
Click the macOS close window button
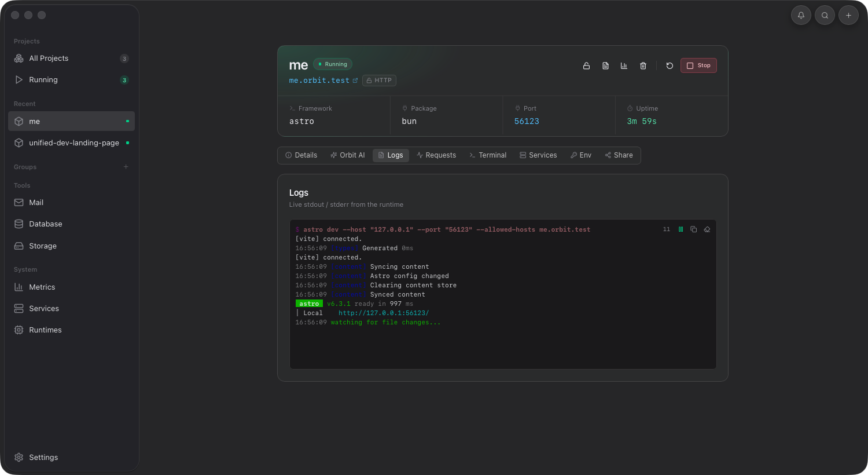(15, 15)
